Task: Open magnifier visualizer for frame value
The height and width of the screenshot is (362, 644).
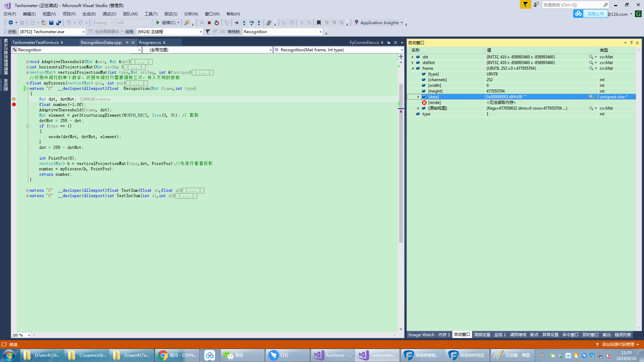Action: (591, 68)
